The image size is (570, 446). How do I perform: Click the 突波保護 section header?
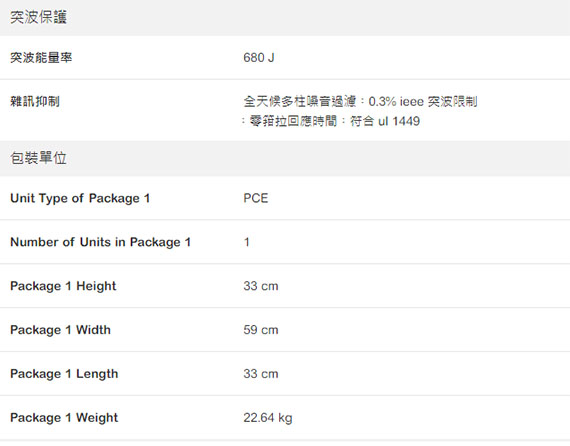(285, 17)
